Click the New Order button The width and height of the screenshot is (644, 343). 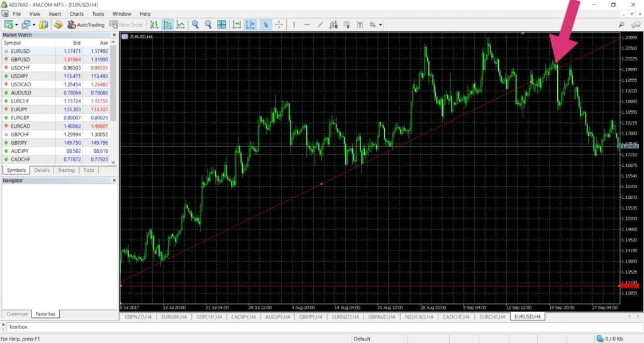pos(126,25)
